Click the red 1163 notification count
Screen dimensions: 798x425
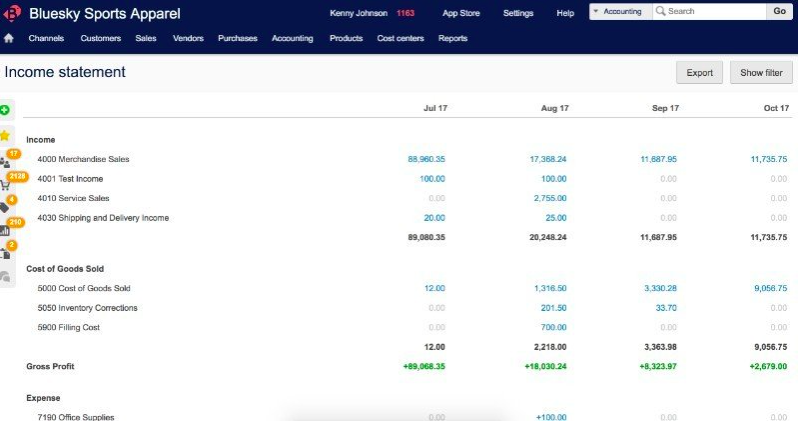pos(405,13)
